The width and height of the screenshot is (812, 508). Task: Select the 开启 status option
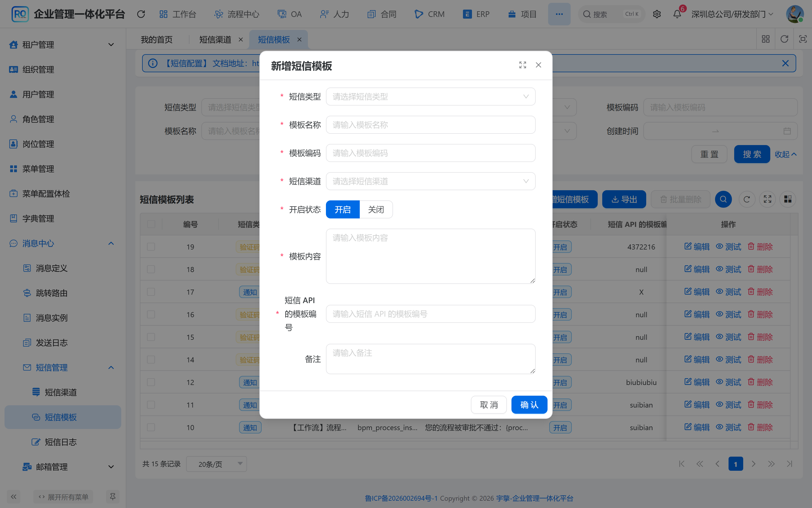pos(343,209)
